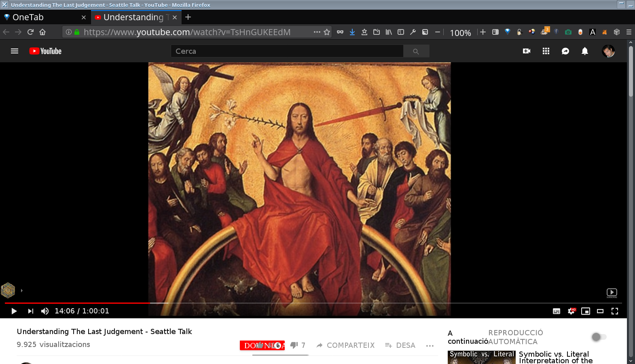Click the letter A extension icon
The height and width of the screenshot is (364, 635).
593,32
